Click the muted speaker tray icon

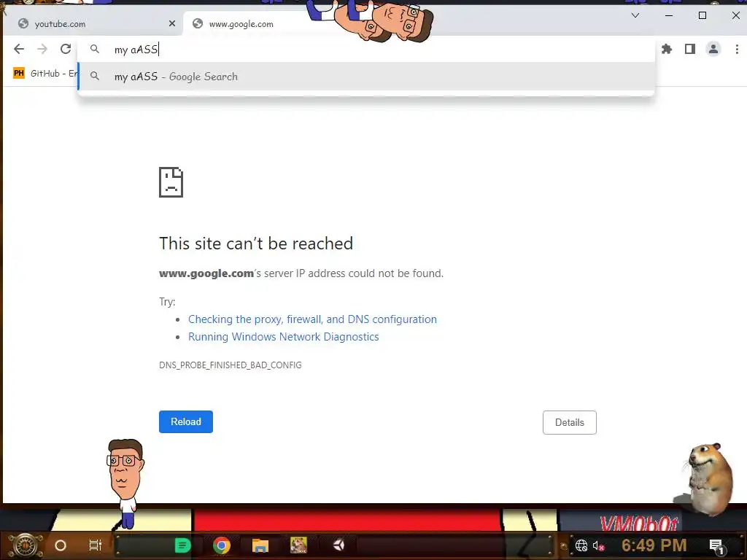click(x=598, y=545)
